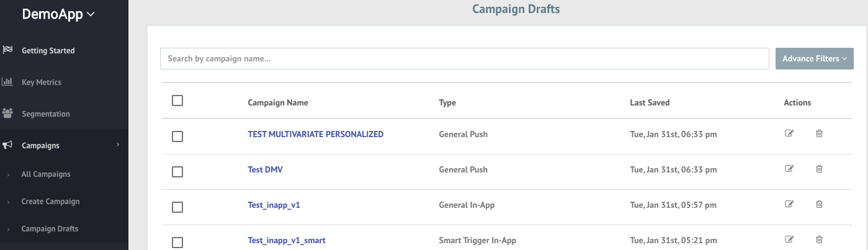Check the box for Test DMV row
Screen dimensions: 868x250
click(177, 172)
